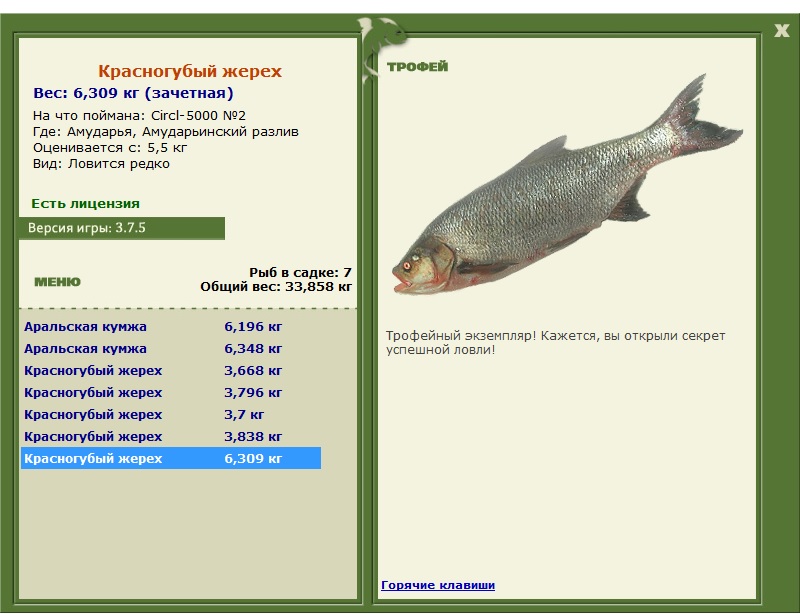Image resolution: width=800 pixels, height=614 pixels.
Task: Click the Оценивается с: 5,5 кг line
Action: point(110,148)
